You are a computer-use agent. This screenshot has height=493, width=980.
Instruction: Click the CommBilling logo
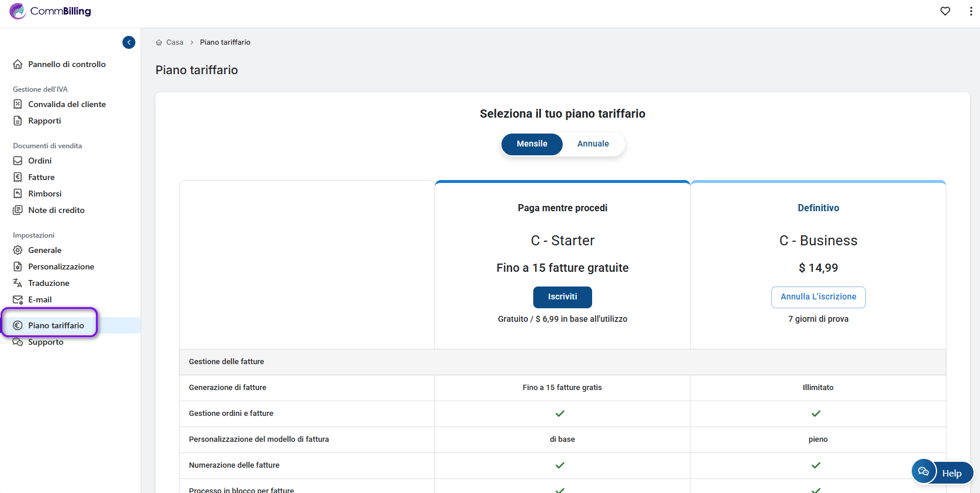[x=51, y=11]
